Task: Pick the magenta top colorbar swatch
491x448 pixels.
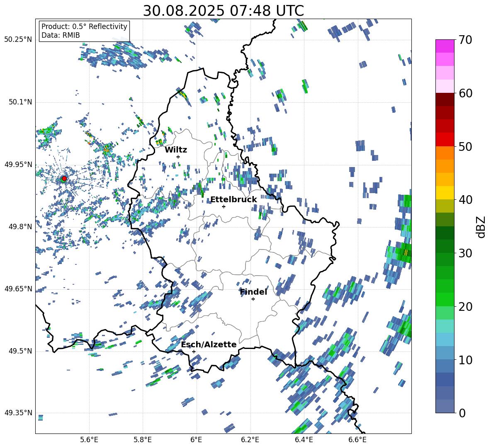Action: (x=445, y=46)
